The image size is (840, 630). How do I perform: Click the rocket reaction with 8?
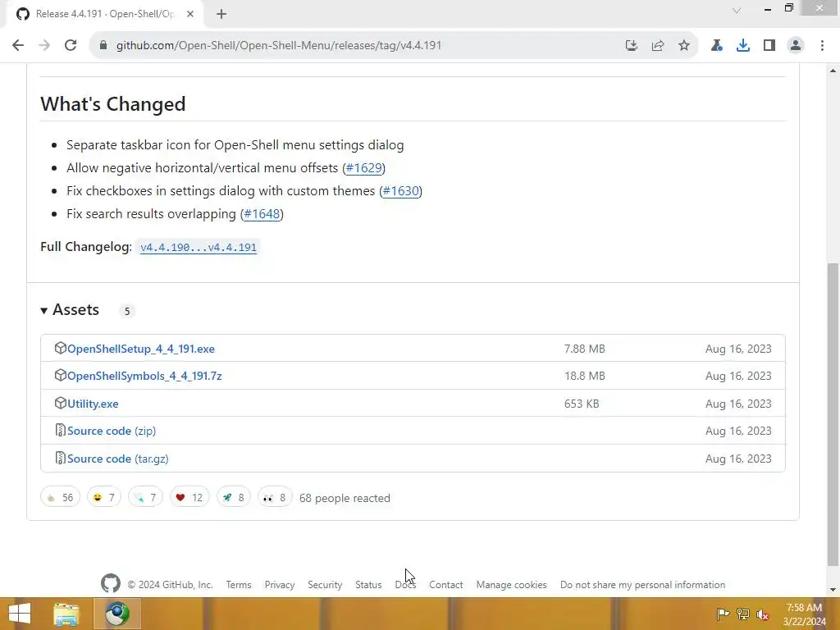point(233,498)
